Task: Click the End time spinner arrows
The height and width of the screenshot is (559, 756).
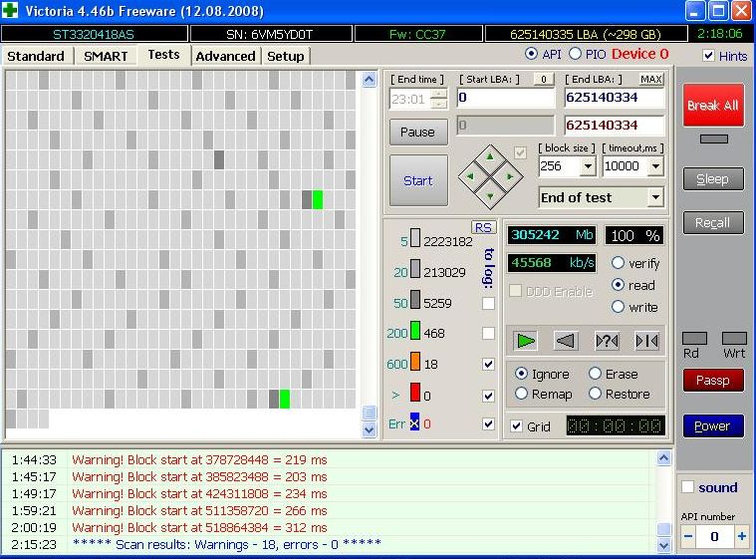Action: point(438,99)
